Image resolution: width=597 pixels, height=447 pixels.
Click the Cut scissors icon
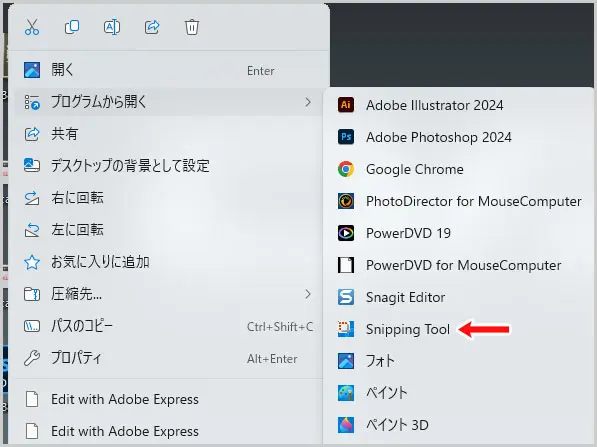[x=32, y=27]
